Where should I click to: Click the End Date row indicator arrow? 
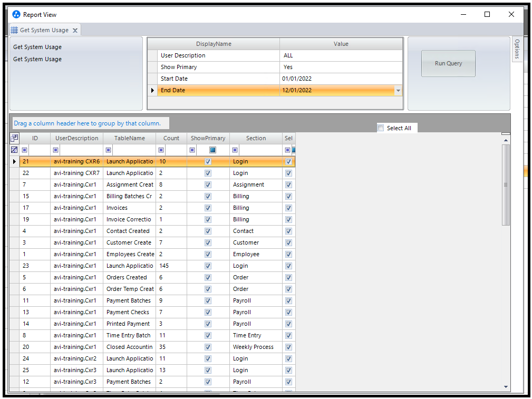(152, 90)
